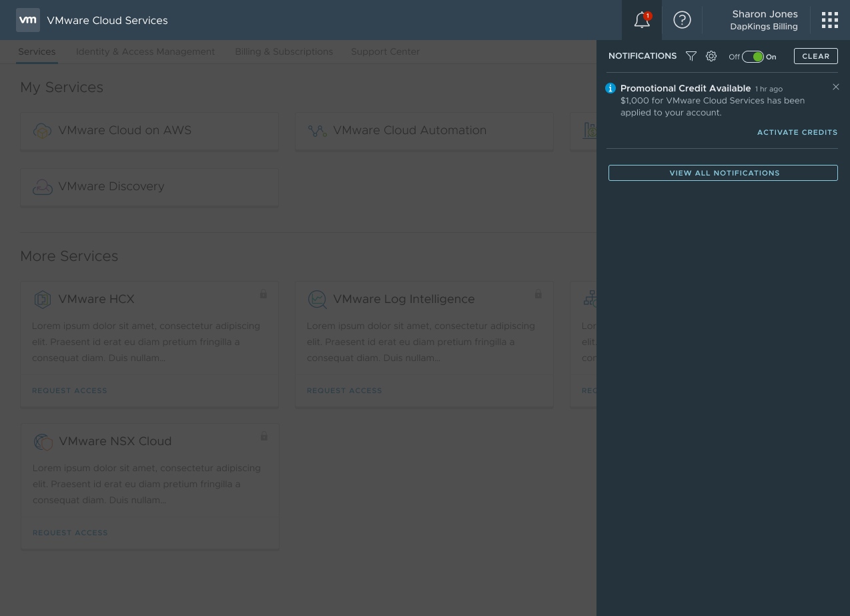The image size is (850, 616).
Task: Click the notifications settings gear
Action: point(711,56)
